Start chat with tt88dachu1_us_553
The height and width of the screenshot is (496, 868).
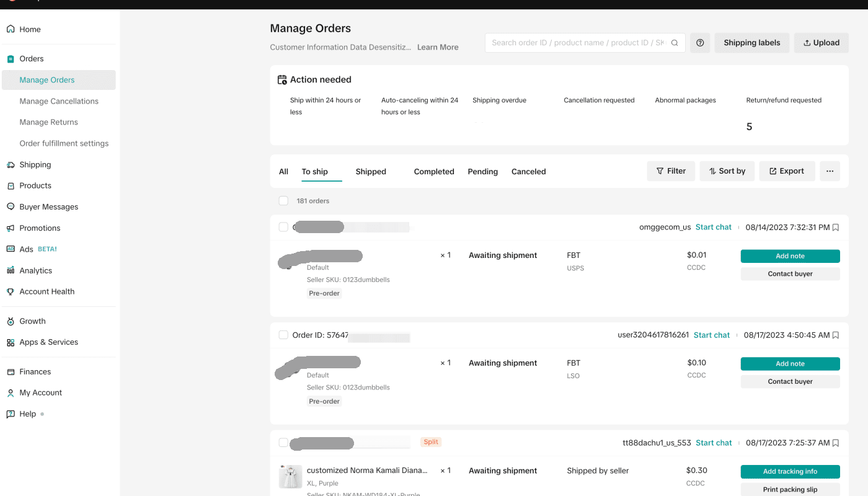pyautogui.click(x=714, y=443)
